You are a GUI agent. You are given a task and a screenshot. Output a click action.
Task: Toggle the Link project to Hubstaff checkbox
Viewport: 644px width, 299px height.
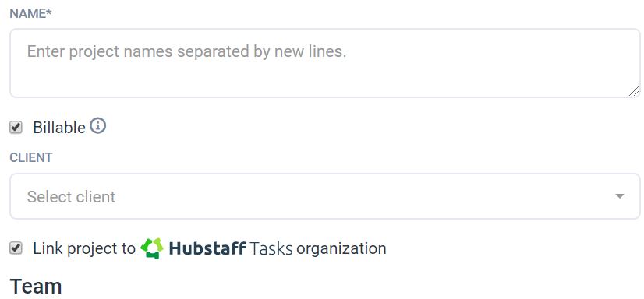(16, 248)
